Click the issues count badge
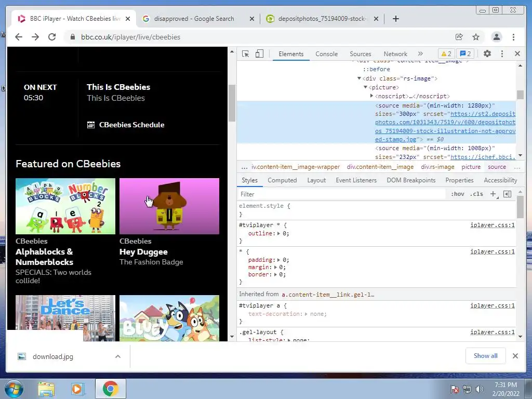 click(465, 54)
